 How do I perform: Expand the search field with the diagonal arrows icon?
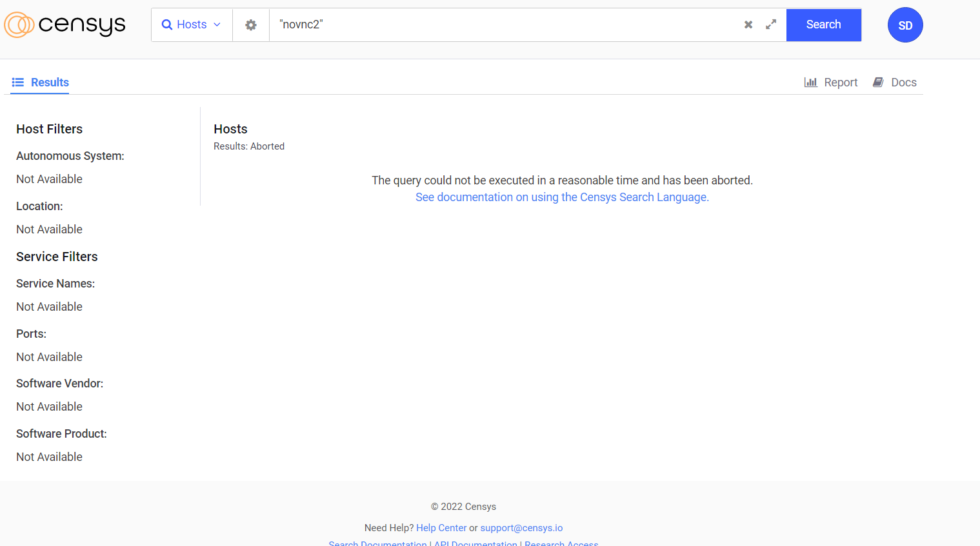pyautogui.click(x=770, y=24)
